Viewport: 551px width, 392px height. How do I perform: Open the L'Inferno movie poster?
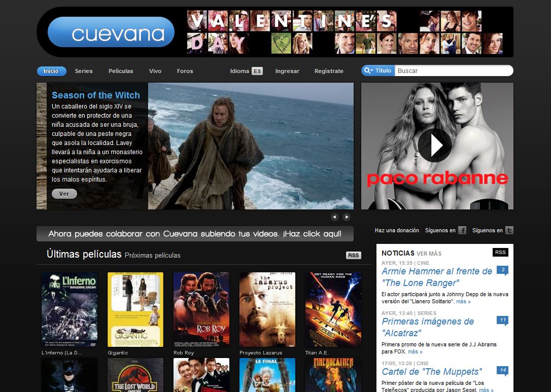coord(70,309)
